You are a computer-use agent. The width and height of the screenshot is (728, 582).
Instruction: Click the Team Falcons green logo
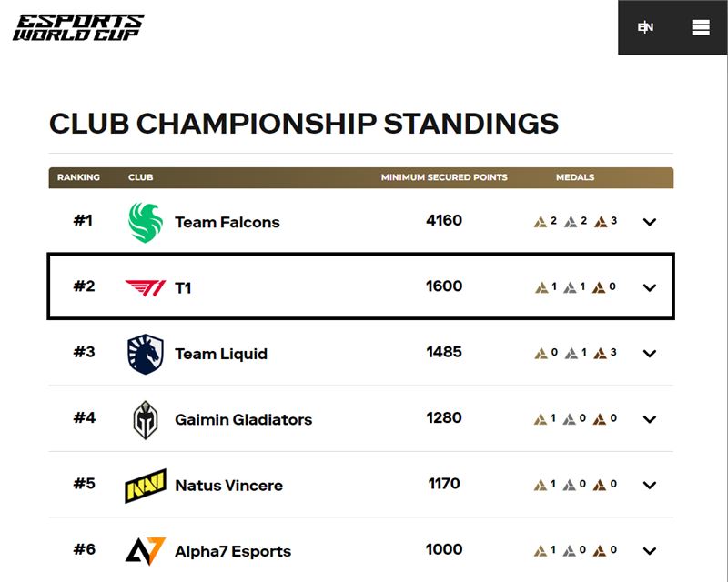click(146, 222)
